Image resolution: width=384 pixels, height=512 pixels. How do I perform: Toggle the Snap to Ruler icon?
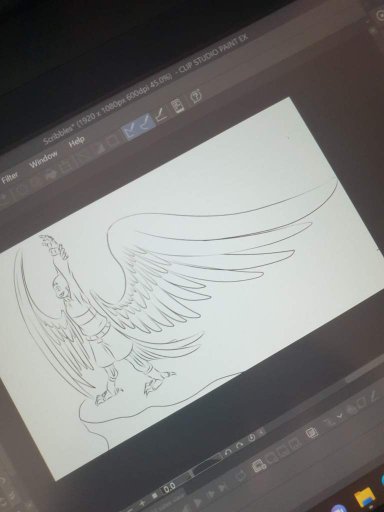(131, 131)
